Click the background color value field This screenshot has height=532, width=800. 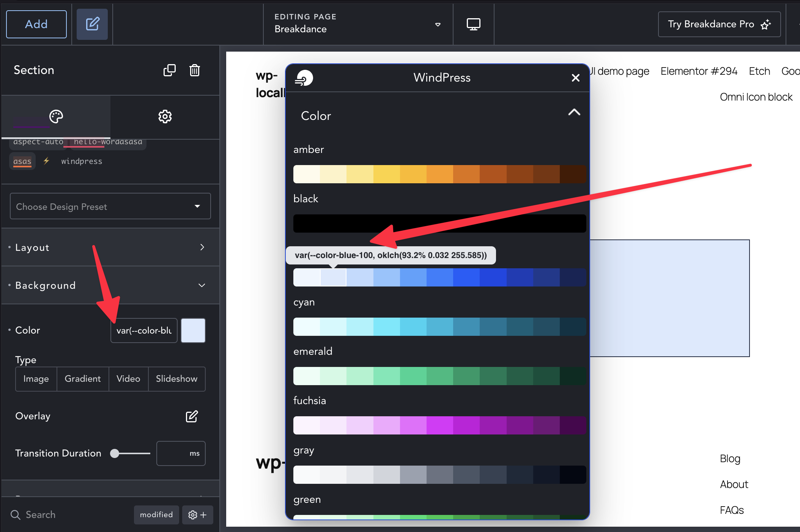pos(144,331)
